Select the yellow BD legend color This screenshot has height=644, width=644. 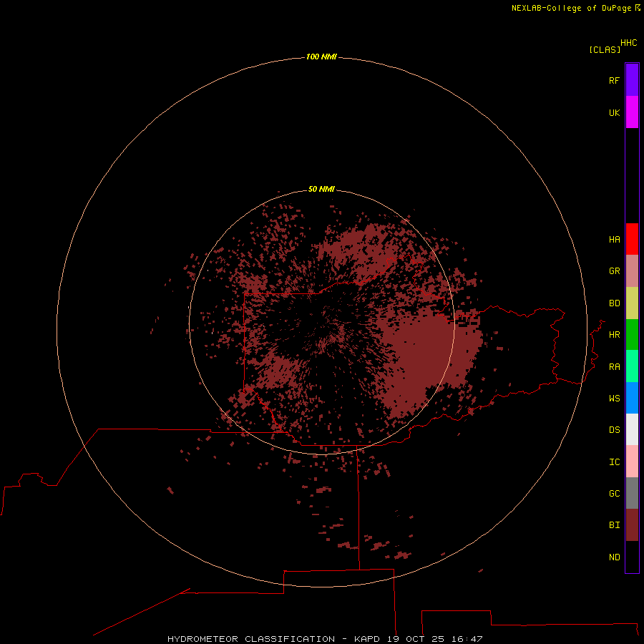pyautogui.click(x=632, y=303)
